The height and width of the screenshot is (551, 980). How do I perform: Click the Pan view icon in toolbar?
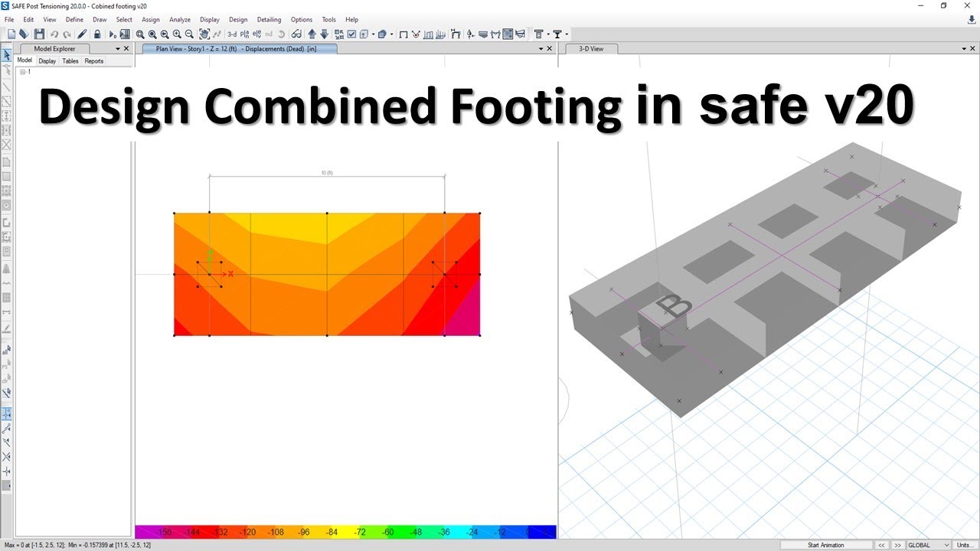204,34
